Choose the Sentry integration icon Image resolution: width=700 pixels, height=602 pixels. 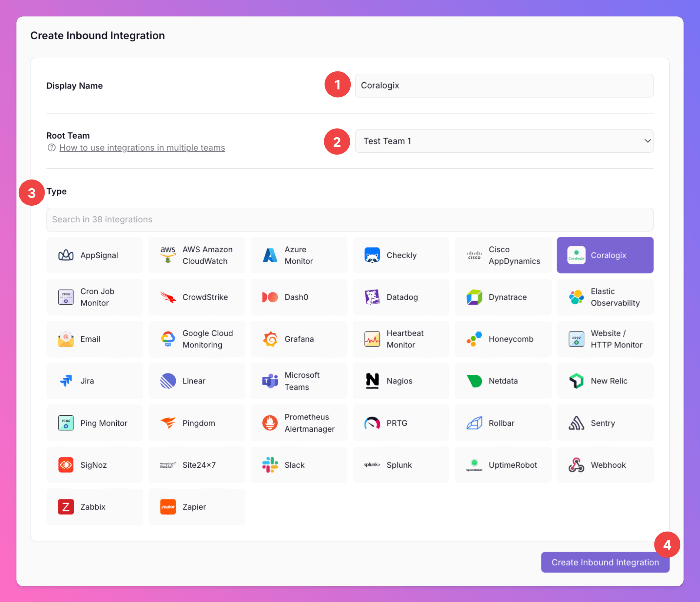coord(576,423)
